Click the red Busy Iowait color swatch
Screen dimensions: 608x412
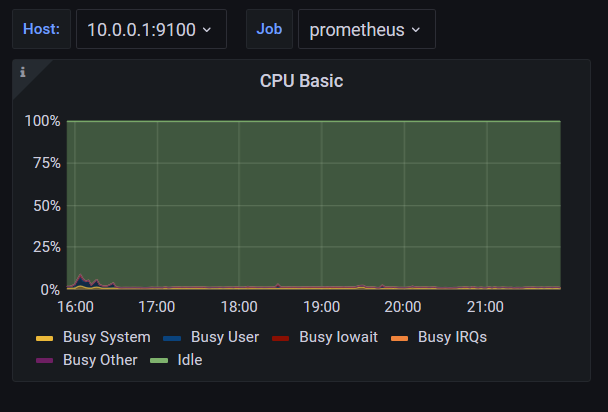coord(281,338)
